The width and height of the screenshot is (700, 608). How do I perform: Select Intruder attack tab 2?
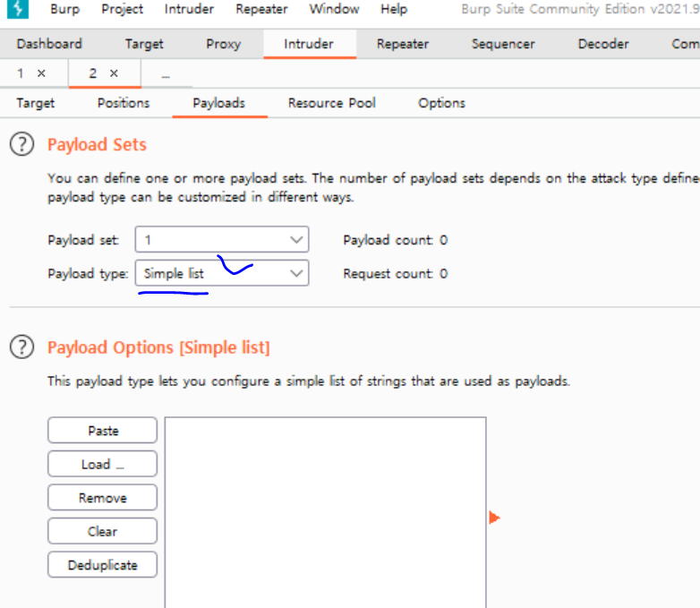point(92,73)
